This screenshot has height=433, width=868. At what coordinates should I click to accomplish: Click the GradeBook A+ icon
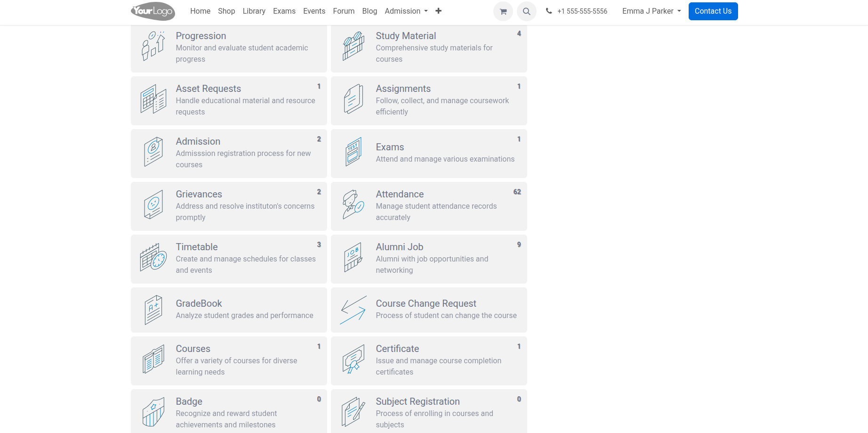(153, 310)
